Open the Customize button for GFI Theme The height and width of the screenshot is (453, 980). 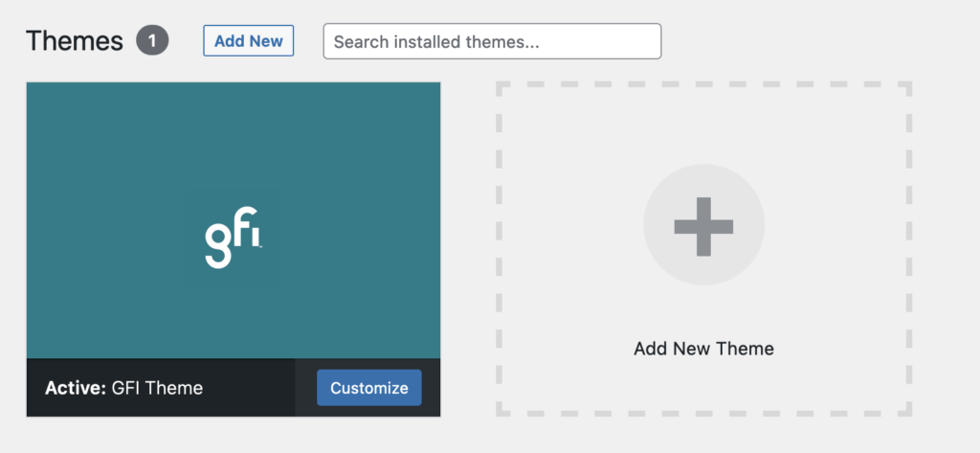[368, 388]
